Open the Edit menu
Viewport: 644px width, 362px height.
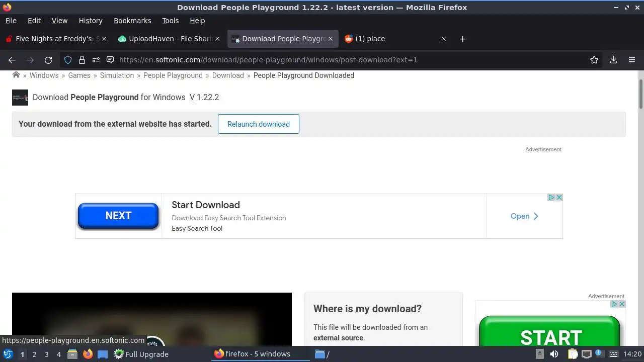[x=34, y=21]
